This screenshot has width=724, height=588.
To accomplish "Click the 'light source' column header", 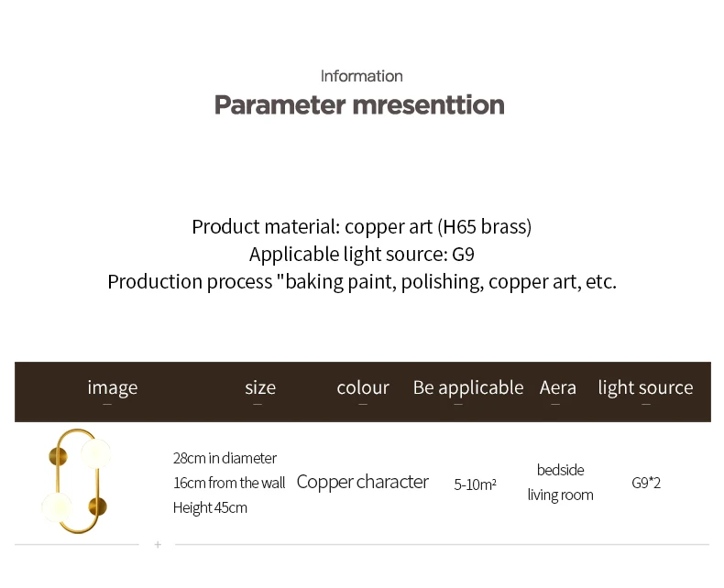I will 645,387.
